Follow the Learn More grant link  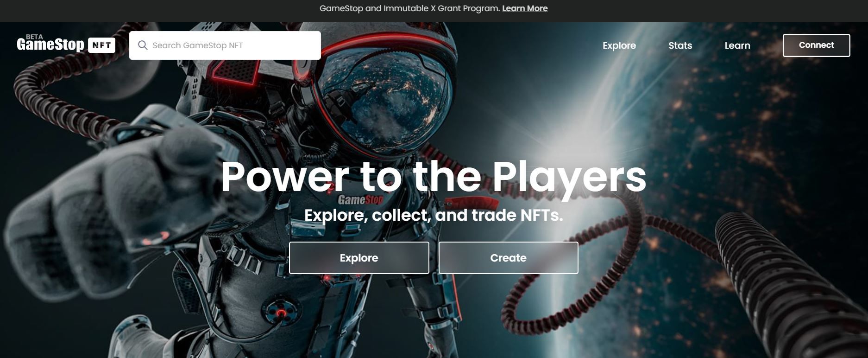coord(525,8)
